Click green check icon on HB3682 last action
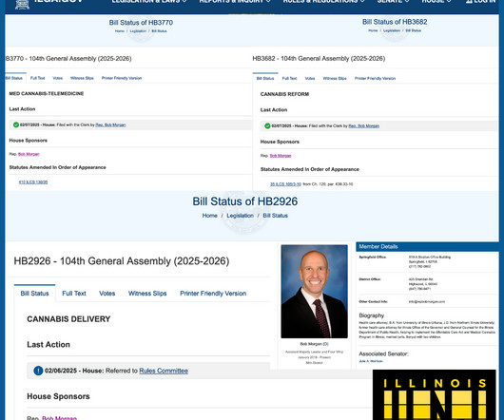Viewport: 504px width, 420px height. point(267,125)
